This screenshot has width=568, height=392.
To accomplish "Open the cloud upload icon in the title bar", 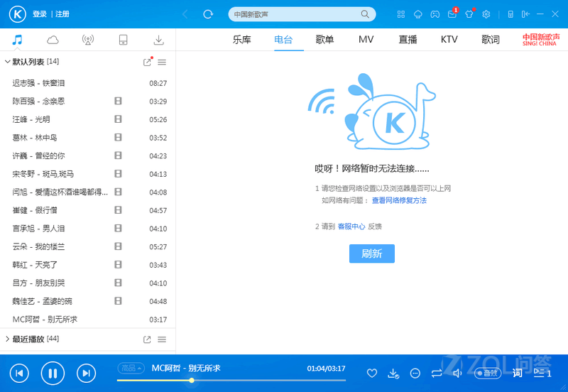I will pyautogui.click(x=418, y=14).
